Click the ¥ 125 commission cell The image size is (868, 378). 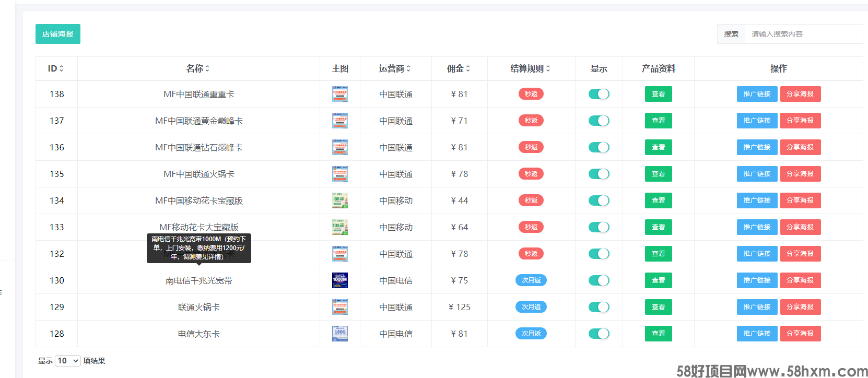460,307
